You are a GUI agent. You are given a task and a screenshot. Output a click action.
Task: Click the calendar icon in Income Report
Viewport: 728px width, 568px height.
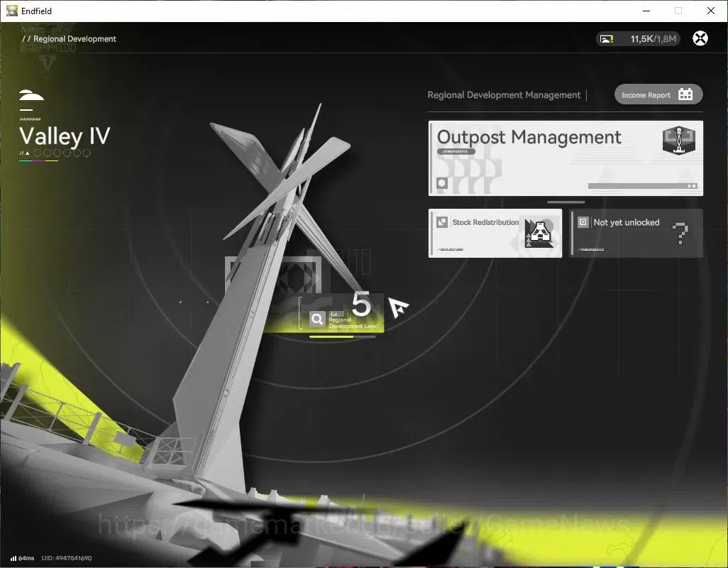click(685, 94)
